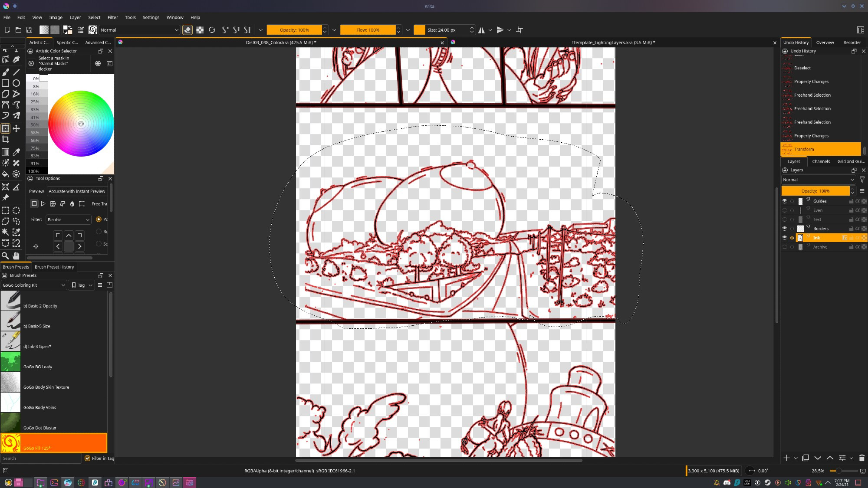Select the Fill bucket tool
Image resolution: width=868 pixels, height=488 pixels.
[6, 174]
